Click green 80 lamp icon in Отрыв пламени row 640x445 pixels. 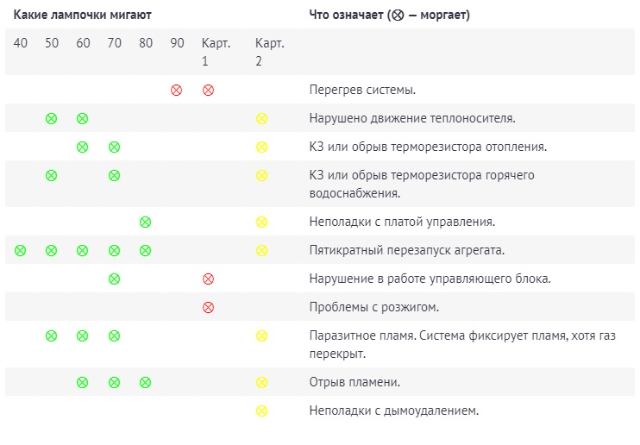pos(145,382)
